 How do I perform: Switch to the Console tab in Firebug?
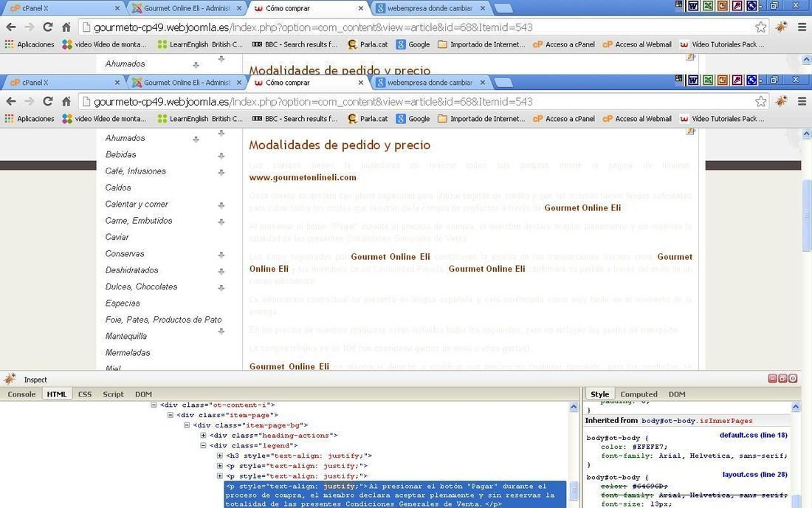pyautogui.click(x=21, y=394)
